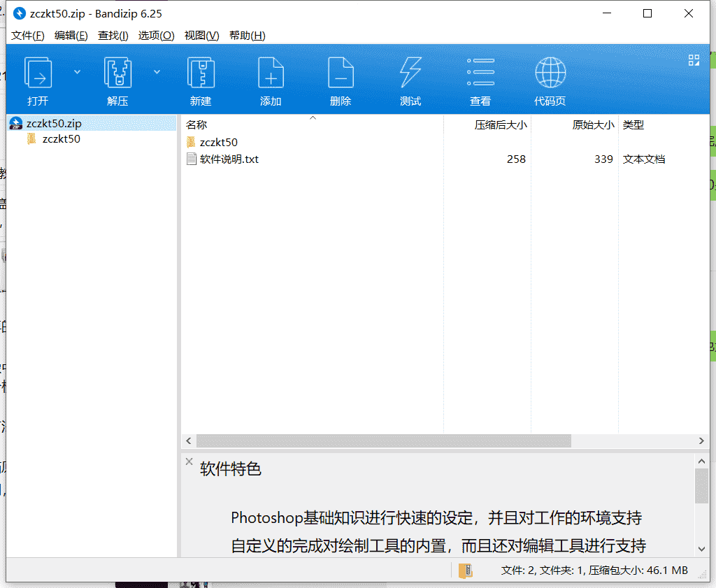The width and height of the screenshot is (716, 588).
Task: Open the 帮助(H) menu
Action: click(x=247, y=36)
